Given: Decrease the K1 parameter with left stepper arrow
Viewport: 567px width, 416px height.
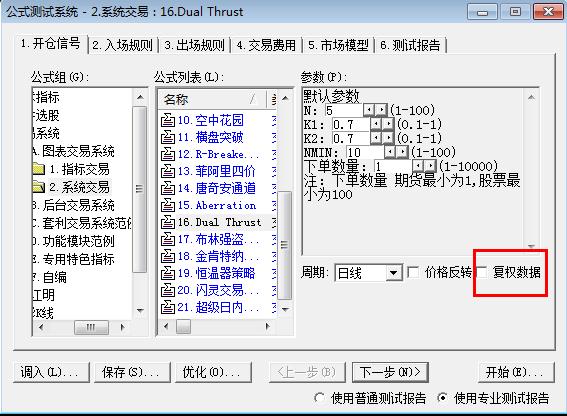Looking at the screenshot, I should point(376,124).
